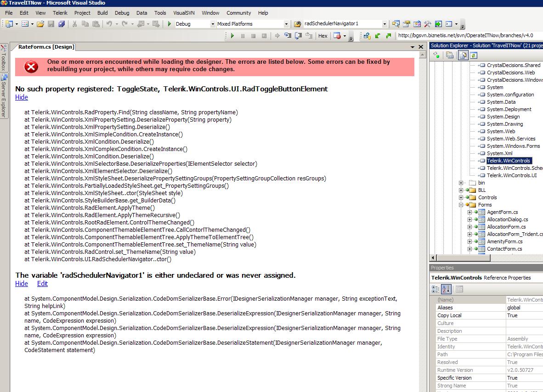Click the Add New Item toolbar icon

[25, 24]
